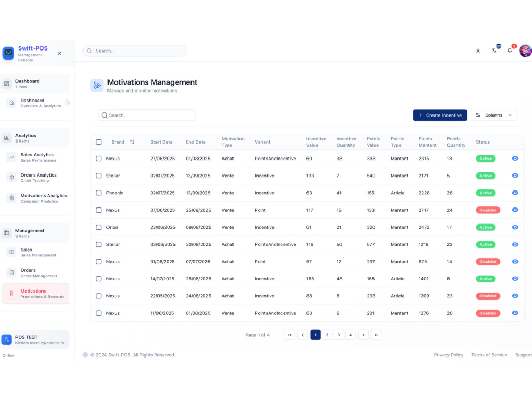
Task: Click the Sales book icon
Action: pos(12,252)
